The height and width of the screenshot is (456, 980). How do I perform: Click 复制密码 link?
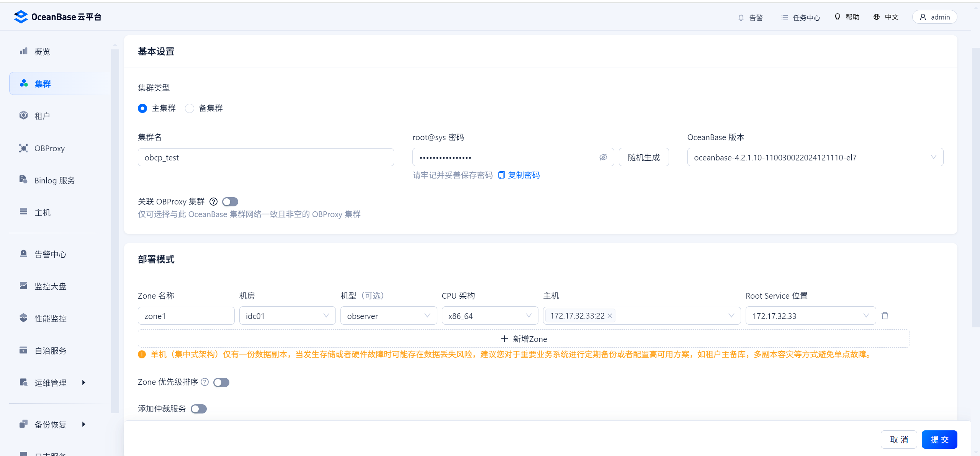(524, 175)
